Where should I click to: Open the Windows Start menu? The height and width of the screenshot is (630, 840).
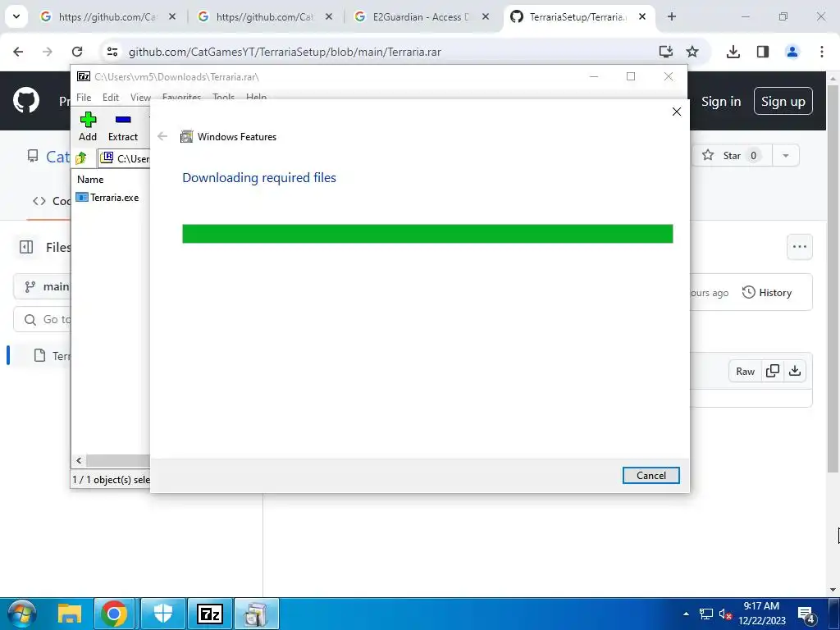(x=22, y=614)
